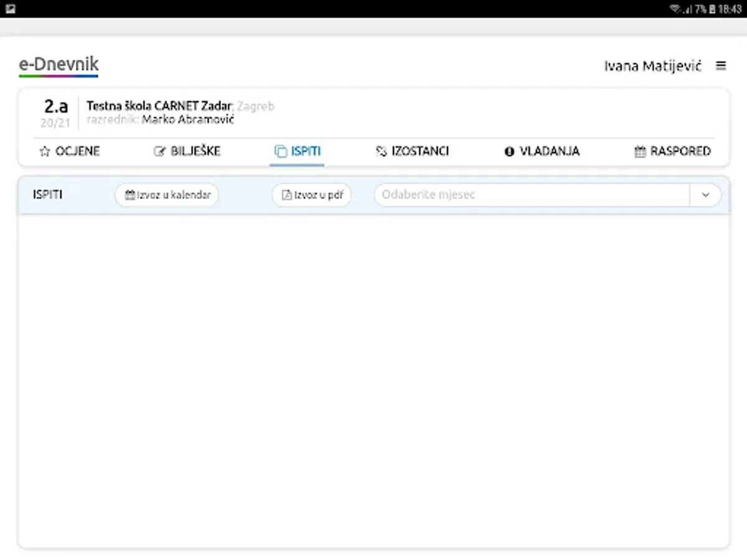Open the OCJENE tab
This screenshot has width=747, height=560.
pyautogui.click(x=70, y=151)
